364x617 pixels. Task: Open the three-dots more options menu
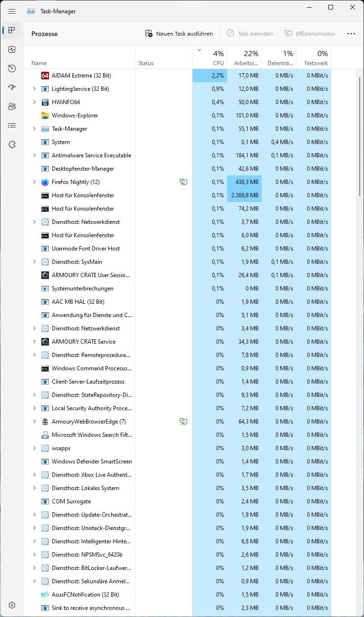pyautogui.click(x=351, y=34)
